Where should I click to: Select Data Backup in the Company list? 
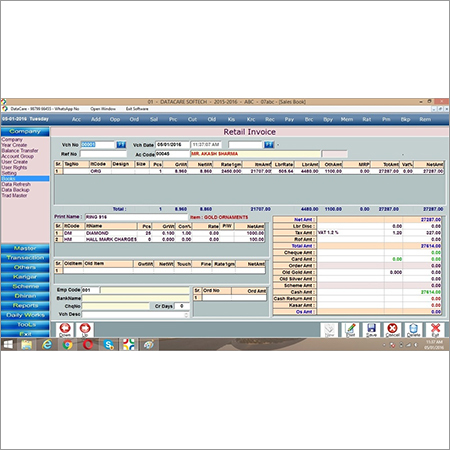tap(15, 190)
